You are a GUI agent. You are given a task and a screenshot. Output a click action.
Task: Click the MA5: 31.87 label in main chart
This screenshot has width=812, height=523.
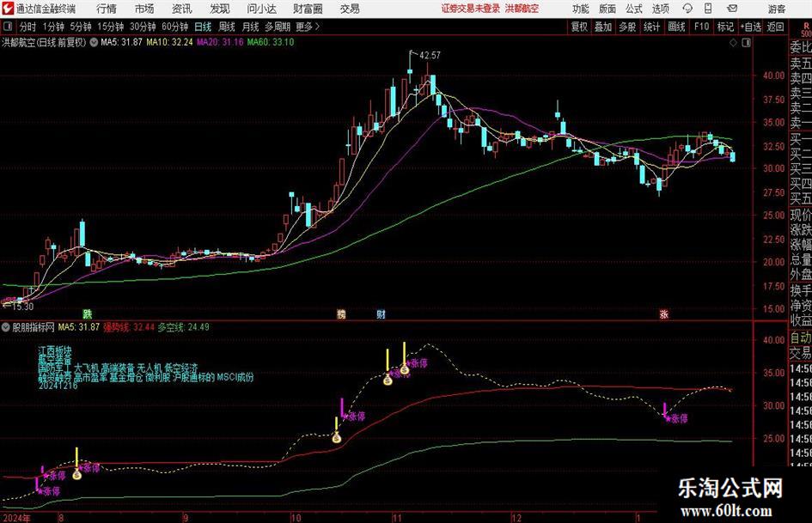tap(121, 42)
